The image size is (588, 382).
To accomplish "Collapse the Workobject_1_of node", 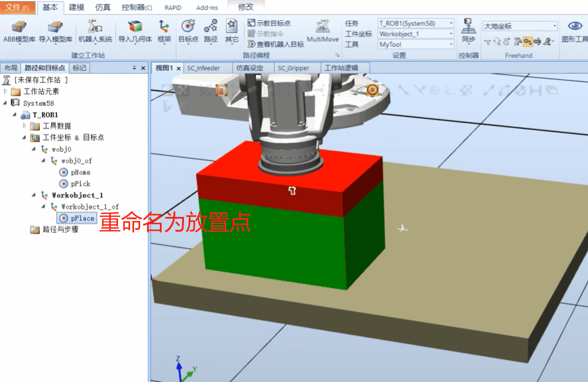I will coord(43,207).
